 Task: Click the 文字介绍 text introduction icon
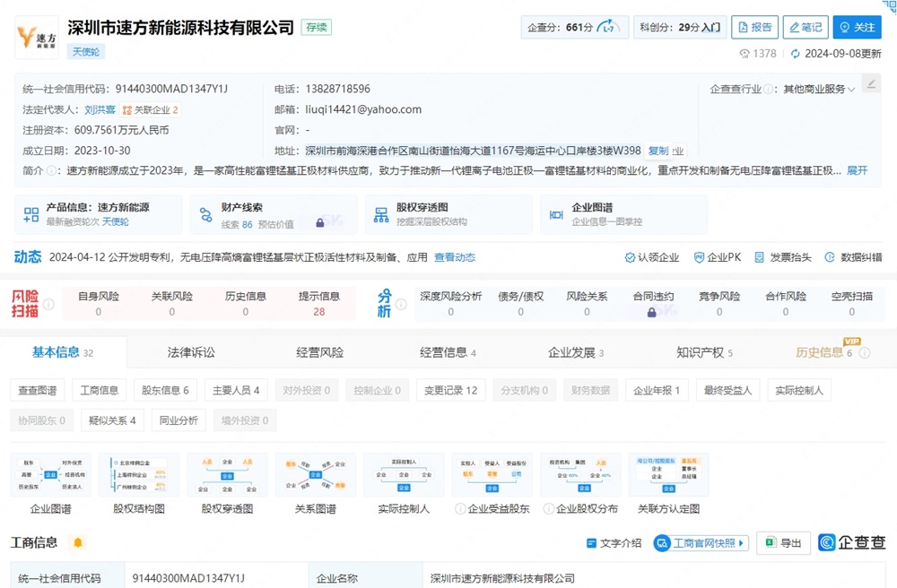[617, 542]
